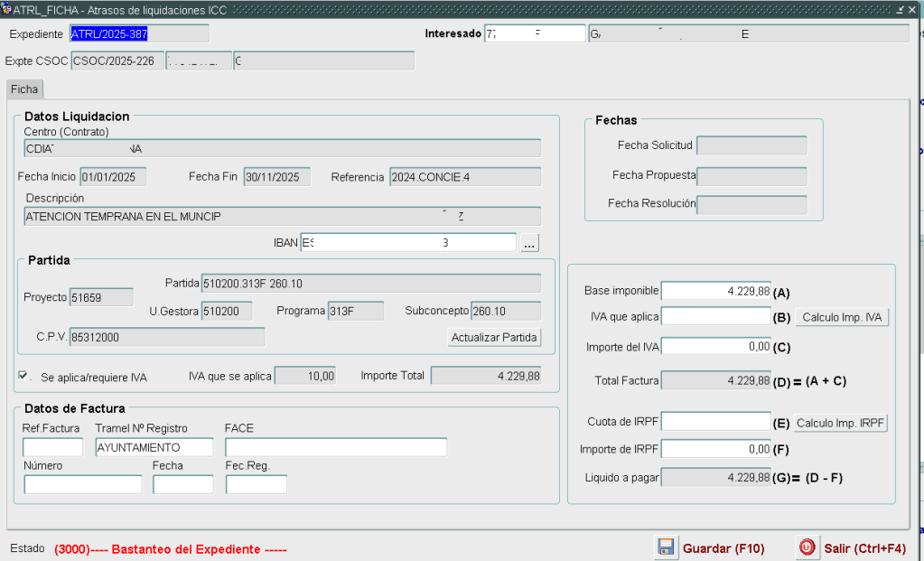Focus the Importe de IRPF field
The image size is (924, 561).
tap(716, 448)
